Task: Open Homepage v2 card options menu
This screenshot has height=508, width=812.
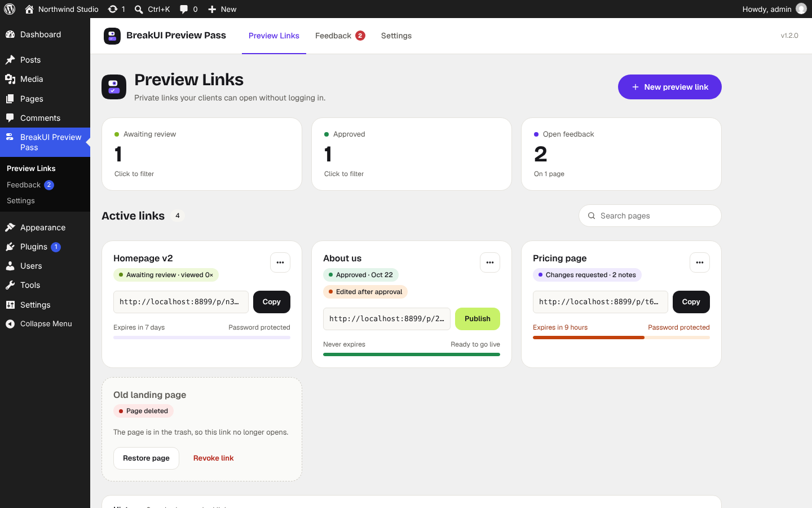Action: click(280, 262)
